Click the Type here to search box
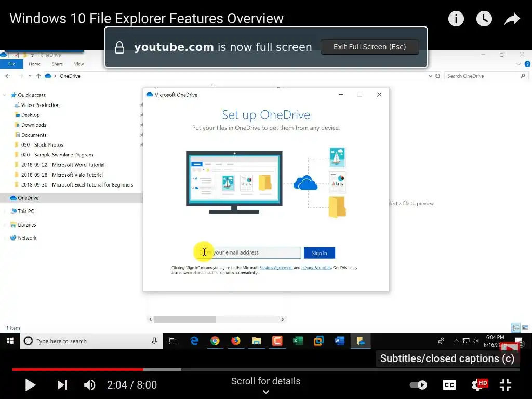 coord(91,341)
